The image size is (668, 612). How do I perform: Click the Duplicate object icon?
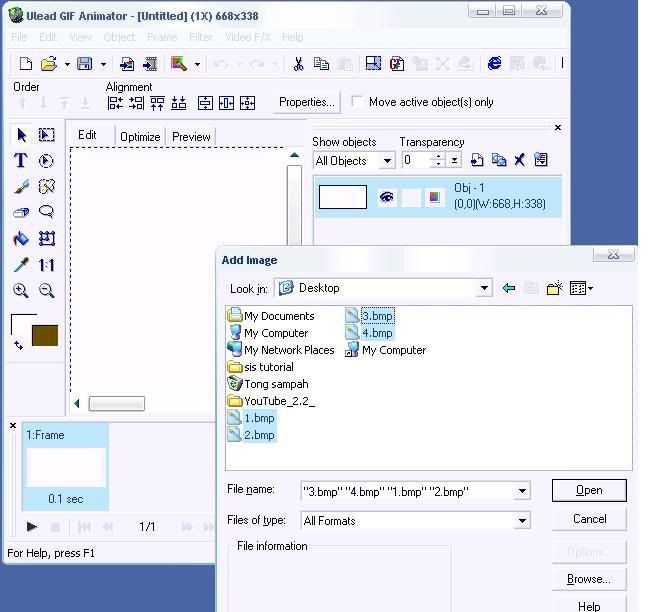point(498,160)
